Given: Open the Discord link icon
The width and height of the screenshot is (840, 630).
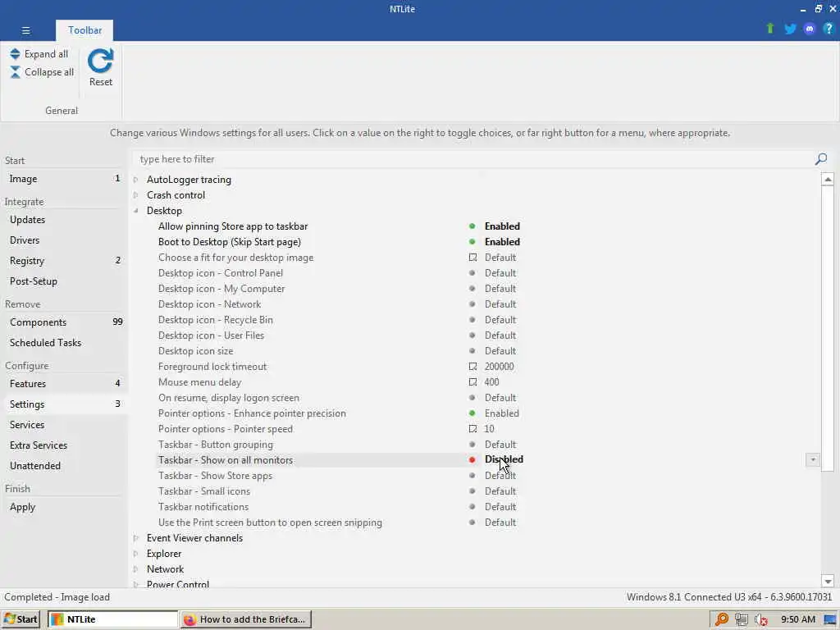Looking at the screenshot, I should (810, 29).
